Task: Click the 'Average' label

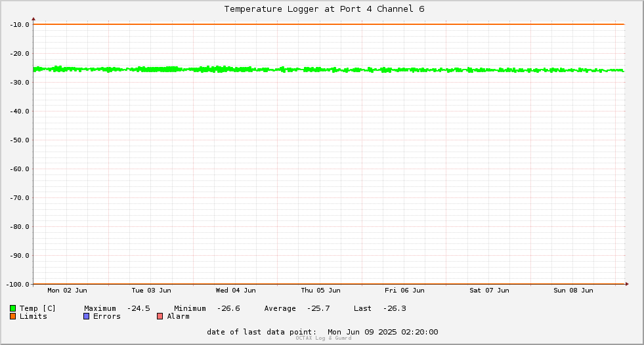Action: click(280, 308)
